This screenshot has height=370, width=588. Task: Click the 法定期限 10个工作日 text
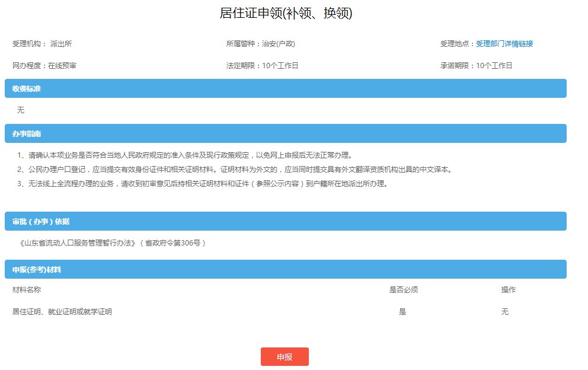point(262,66)
